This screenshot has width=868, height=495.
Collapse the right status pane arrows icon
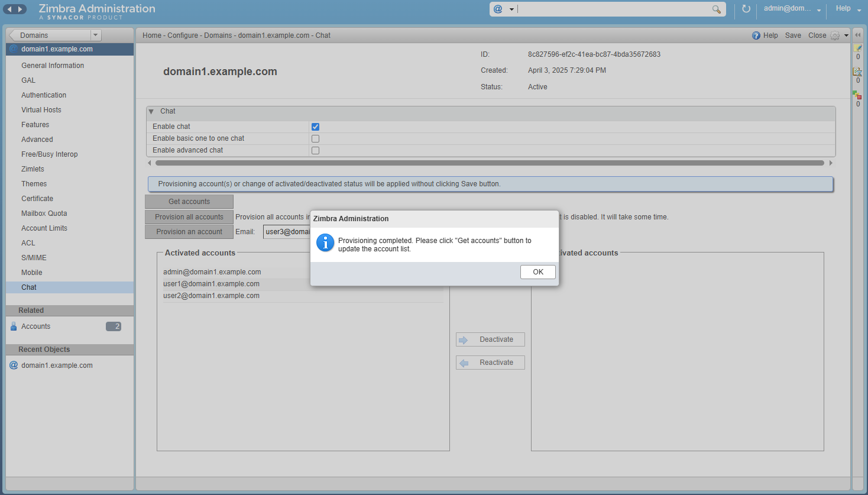point(858,35)
